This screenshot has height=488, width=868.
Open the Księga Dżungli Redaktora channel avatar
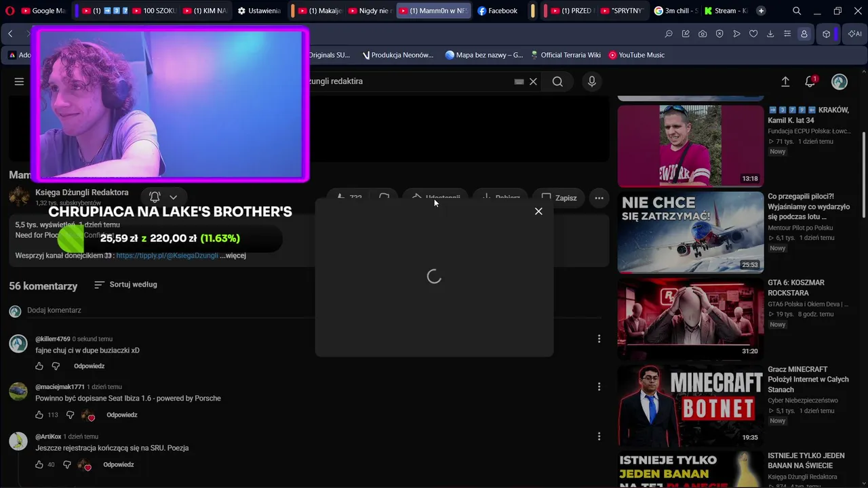point(19,197)
